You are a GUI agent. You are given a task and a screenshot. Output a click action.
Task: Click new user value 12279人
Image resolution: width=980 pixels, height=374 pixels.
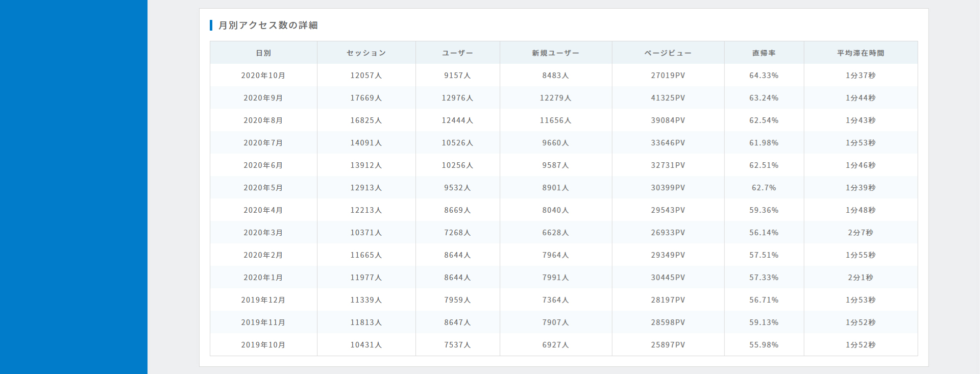coord(556,98)
